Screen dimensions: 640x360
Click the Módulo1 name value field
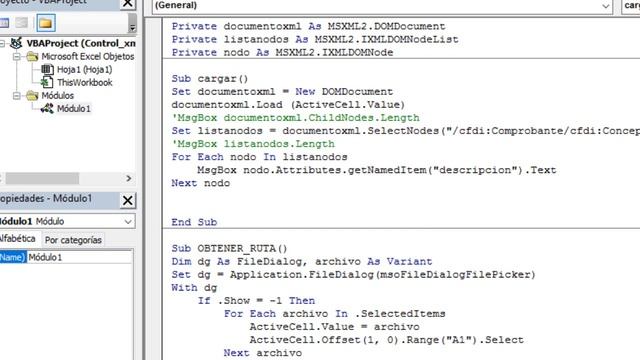(80, 257)
